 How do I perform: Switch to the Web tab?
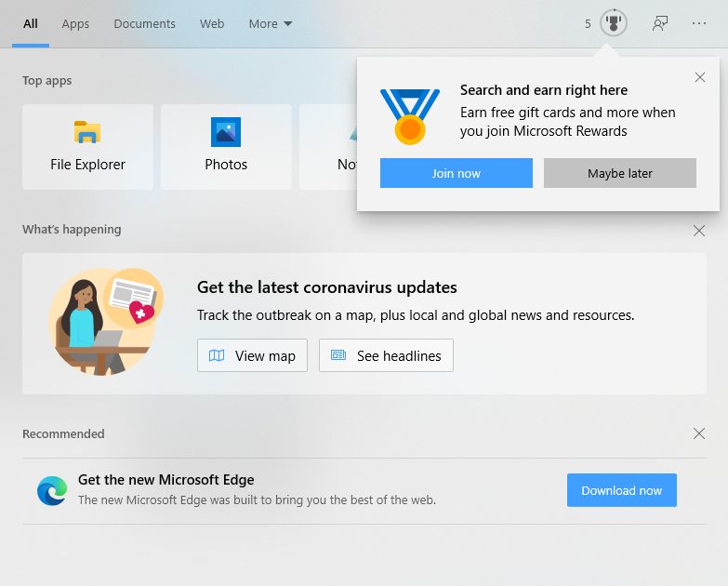[212, 23]
